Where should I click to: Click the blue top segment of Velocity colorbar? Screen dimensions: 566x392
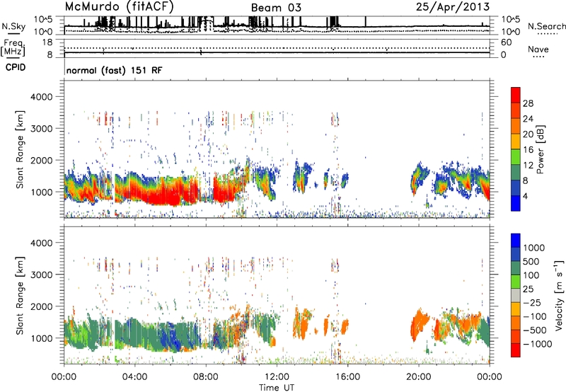(x=516, y=241)
